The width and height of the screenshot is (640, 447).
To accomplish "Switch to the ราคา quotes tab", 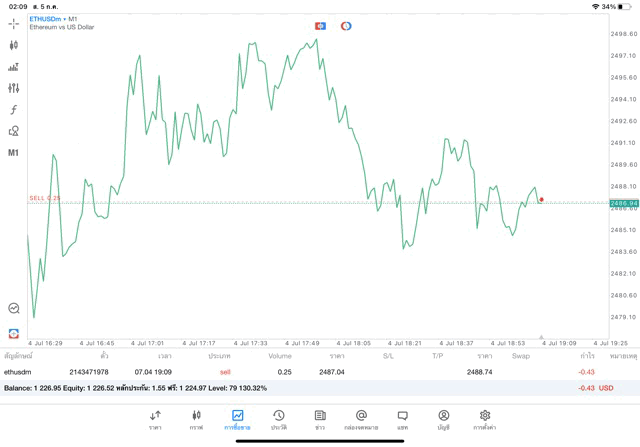I will point(155,419).
